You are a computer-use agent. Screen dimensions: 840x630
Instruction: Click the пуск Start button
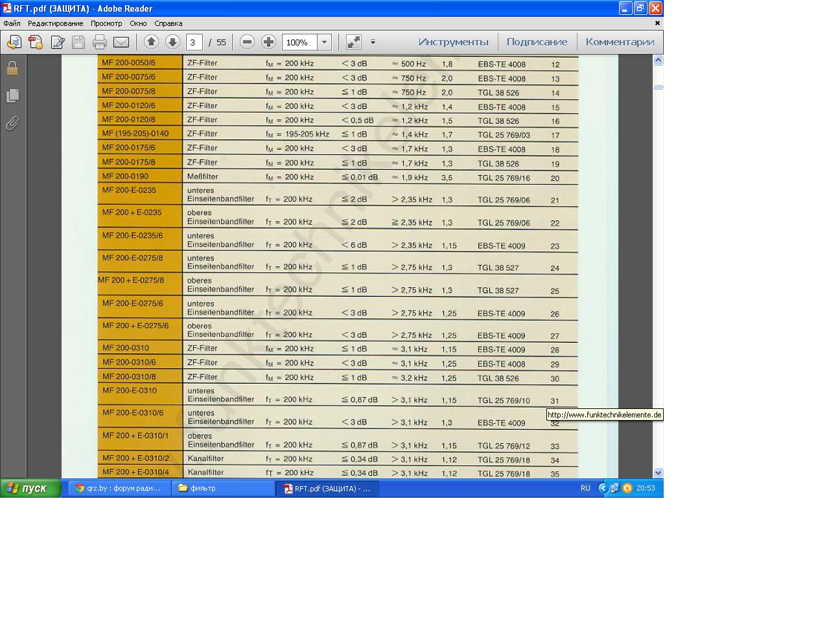tap(29, 488)
